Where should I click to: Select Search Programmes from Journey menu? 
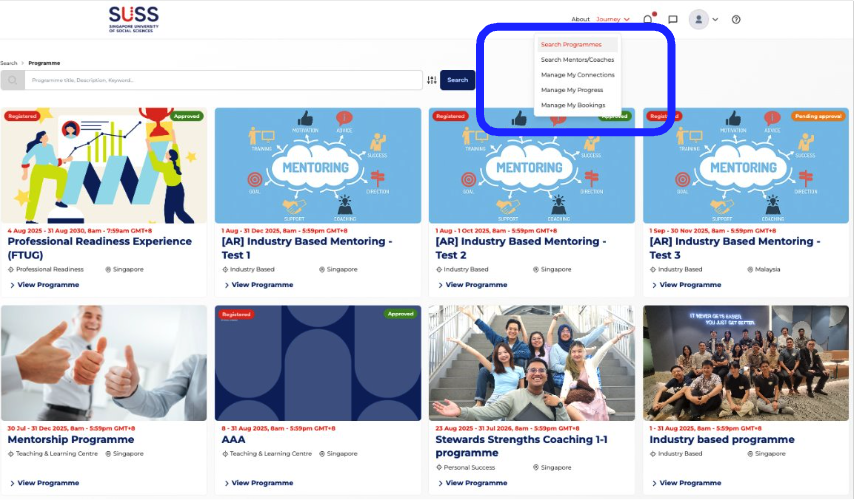point(571,44)
